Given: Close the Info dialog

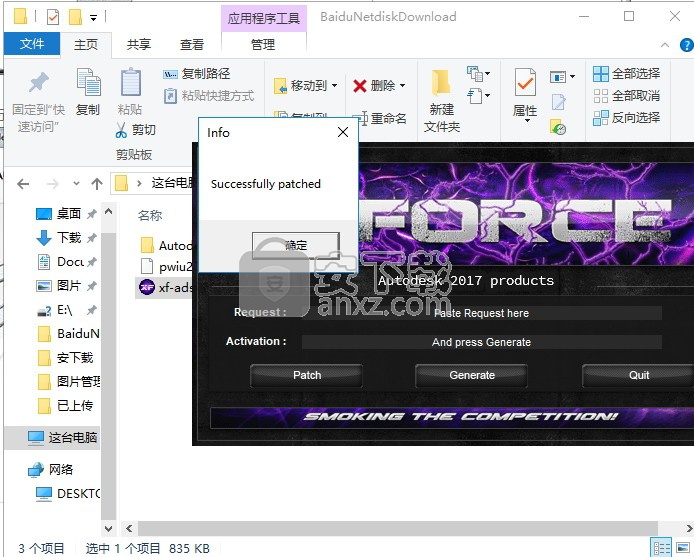Looking at the screenshot, I should pyautogui.click(x=343, y=132).
